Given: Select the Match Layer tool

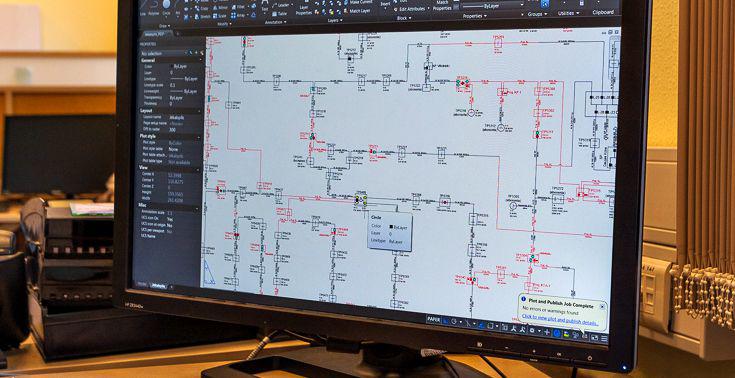Looking at the screenshot, I should click(360, 10).
